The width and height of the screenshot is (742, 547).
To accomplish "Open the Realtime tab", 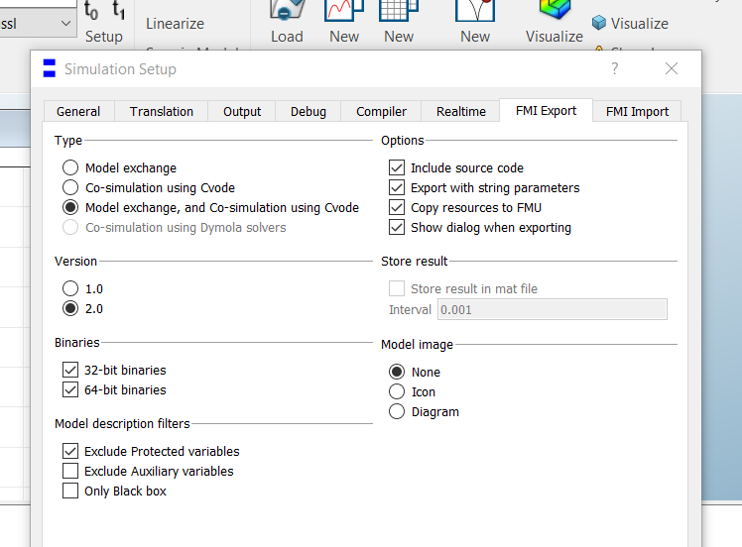I will pos(460,112).
